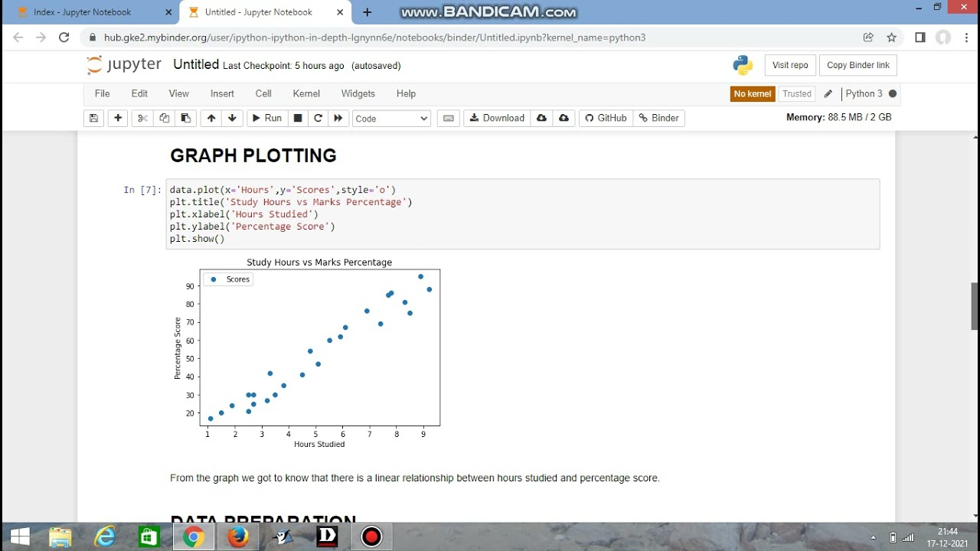Move selected cell up arrow
980x551 pixels.
(211, 118)
